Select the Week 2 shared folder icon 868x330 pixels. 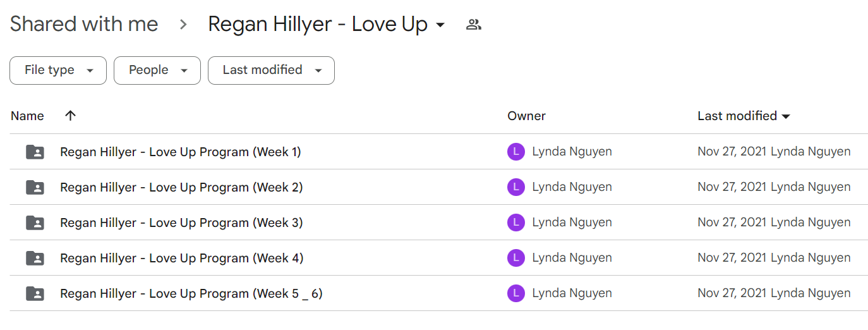pos(35,187)
